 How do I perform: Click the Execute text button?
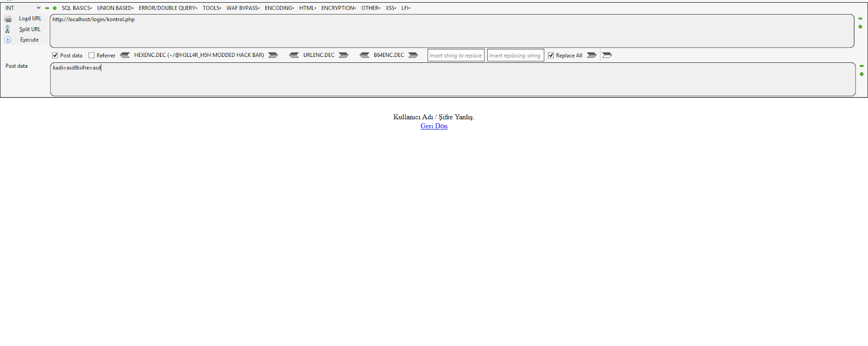coord(29,40)
